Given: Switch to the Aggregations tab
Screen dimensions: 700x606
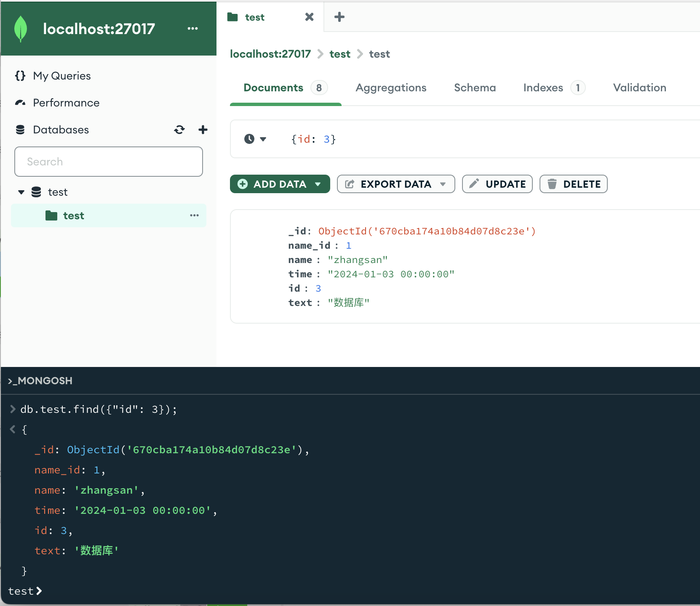Looking at the screenshot, I should point(390,88).
